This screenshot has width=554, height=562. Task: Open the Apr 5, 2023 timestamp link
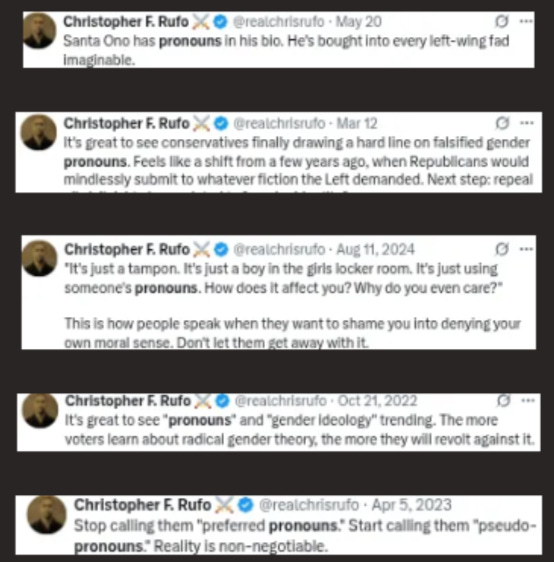pyautogui.click(x=411, y=505)
